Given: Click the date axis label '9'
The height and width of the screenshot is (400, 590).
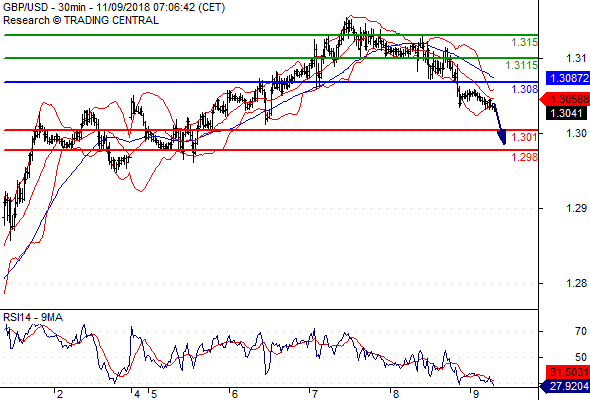Looking at the screenshot, I should click(475, 394).
